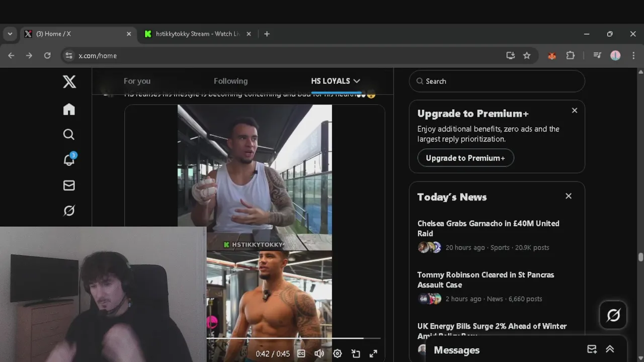Viewport: 644px width, 362px height.
Task: Click the floating Grok button
Action: click(x=613, y=315)
